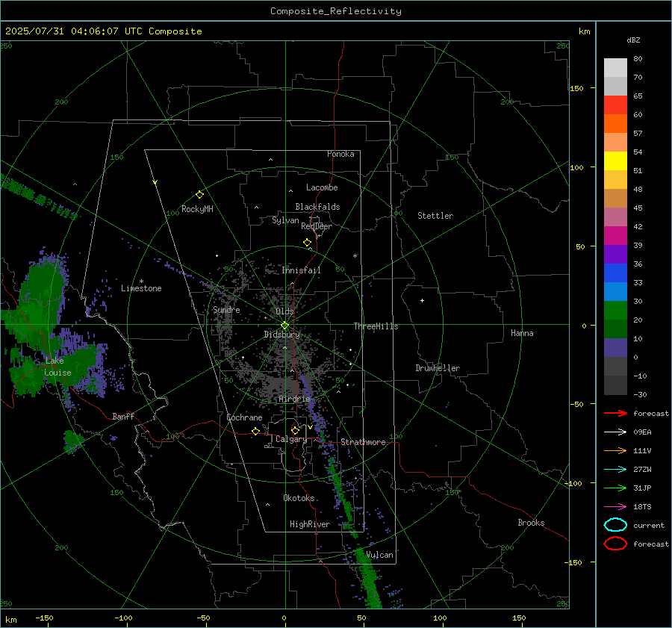The height and width of the screenshot is (628, 672).
Task: Click the Sylvan label on map
Action: [285, 220]
